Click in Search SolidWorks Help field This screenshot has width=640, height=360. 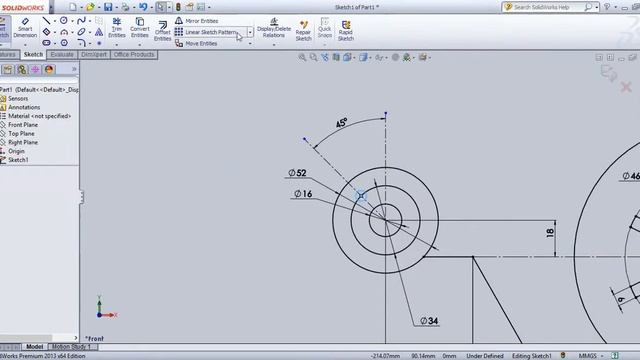547,7
